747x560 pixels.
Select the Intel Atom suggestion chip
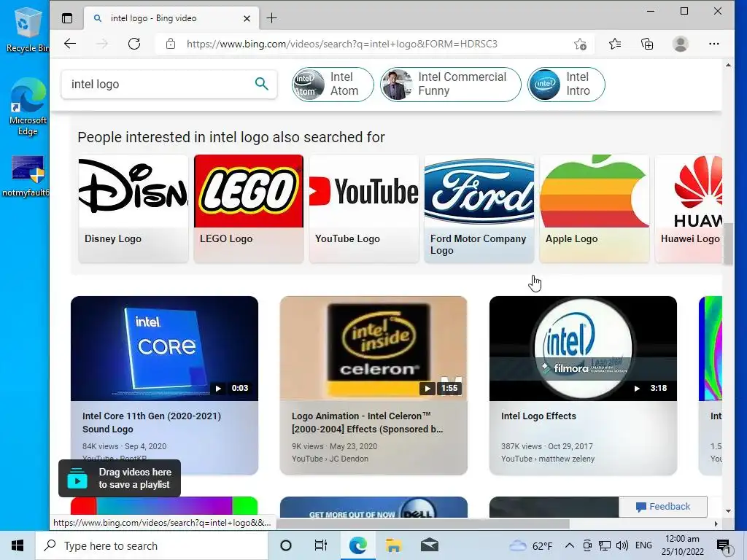click(333, 85)
